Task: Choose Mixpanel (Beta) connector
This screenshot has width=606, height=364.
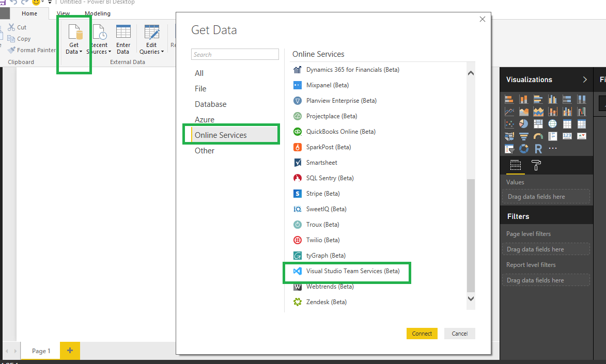Action: click(x=321, y=85)
